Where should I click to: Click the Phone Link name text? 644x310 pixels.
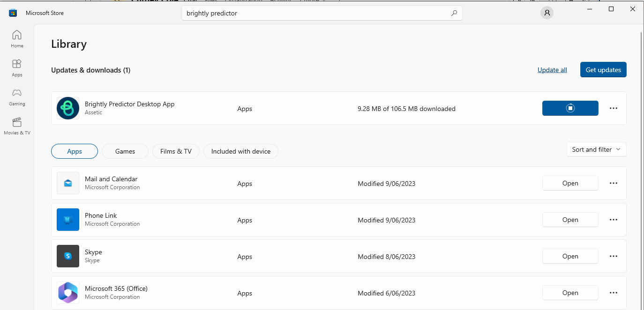[x=101, y=215]
